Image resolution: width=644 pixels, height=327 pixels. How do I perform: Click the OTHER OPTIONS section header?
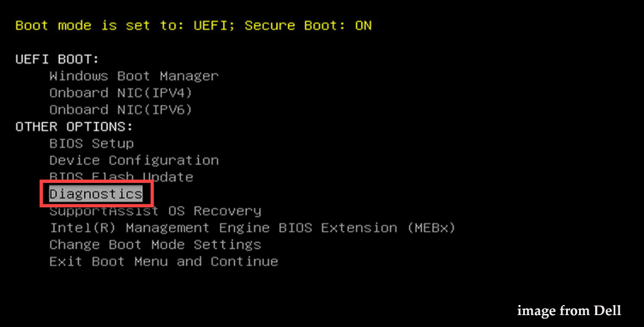click(74, 127)
